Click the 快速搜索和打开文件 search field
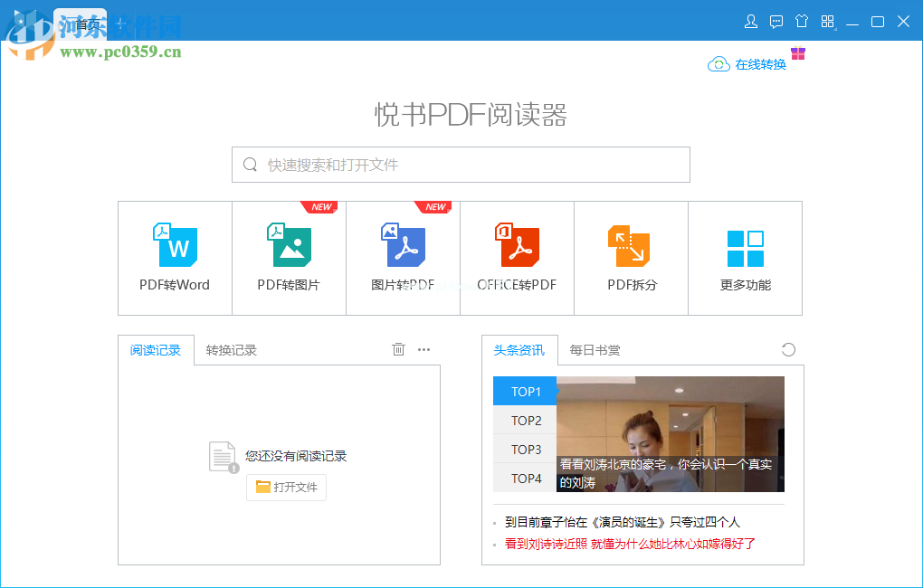This screenshot has width=923, height=588. [461, 165]
